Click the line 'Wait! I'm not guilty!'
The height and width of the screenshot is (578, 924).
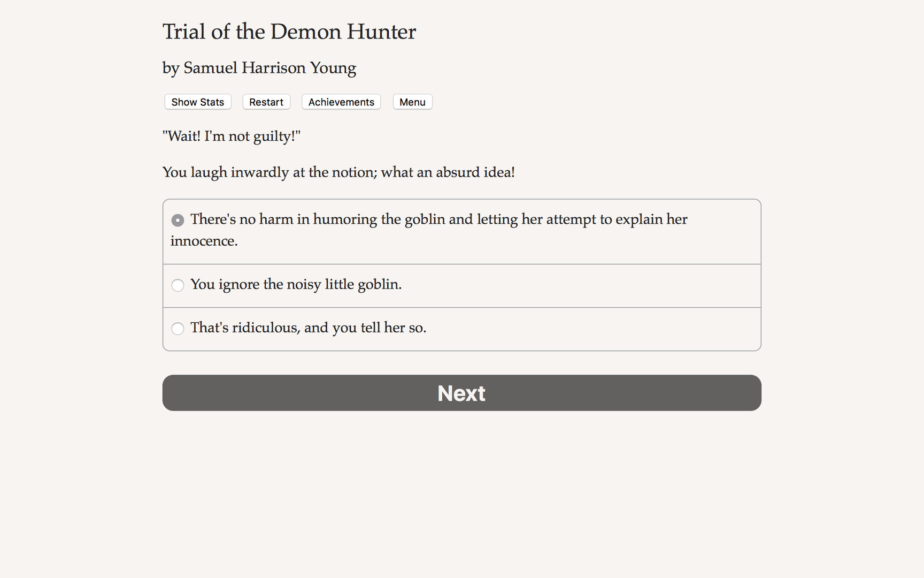231,136
